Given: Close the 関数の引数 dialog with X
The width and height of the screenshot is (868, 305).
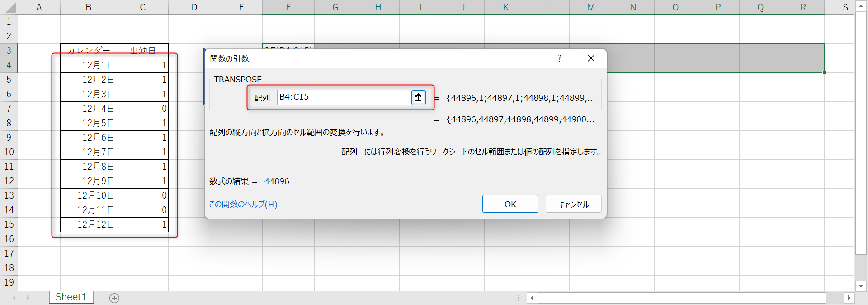Looking at the screenshot, I should [591, 58].
